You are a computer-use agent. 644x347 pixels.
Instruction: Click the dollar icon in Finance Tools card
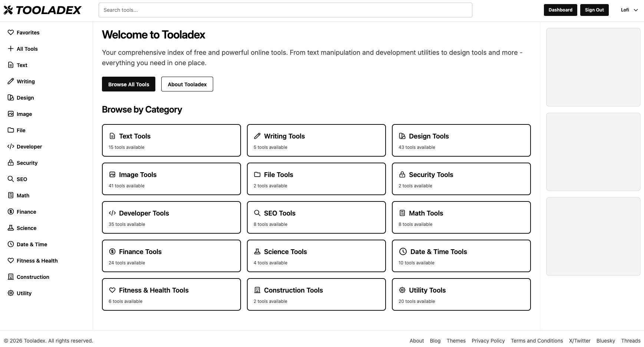[112, 252]
